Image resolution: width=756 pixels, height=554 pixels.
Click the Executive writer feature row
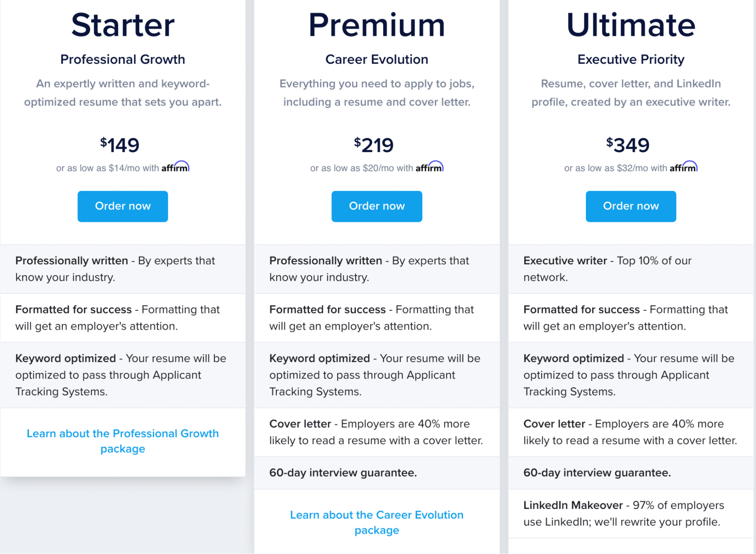631,269
